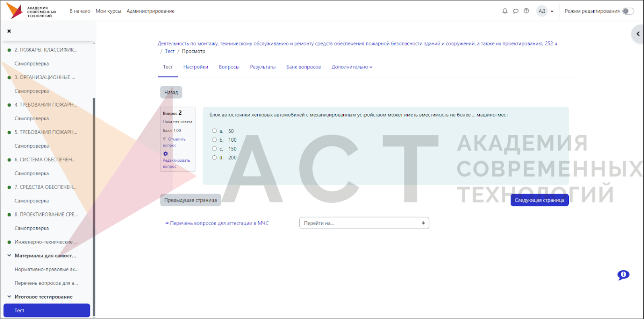644x319 pixels.
Task: Open 6. СИСТЕМА ОБЕСПЕЧЕН... in the sidebar
Action: tap(45, 160)
